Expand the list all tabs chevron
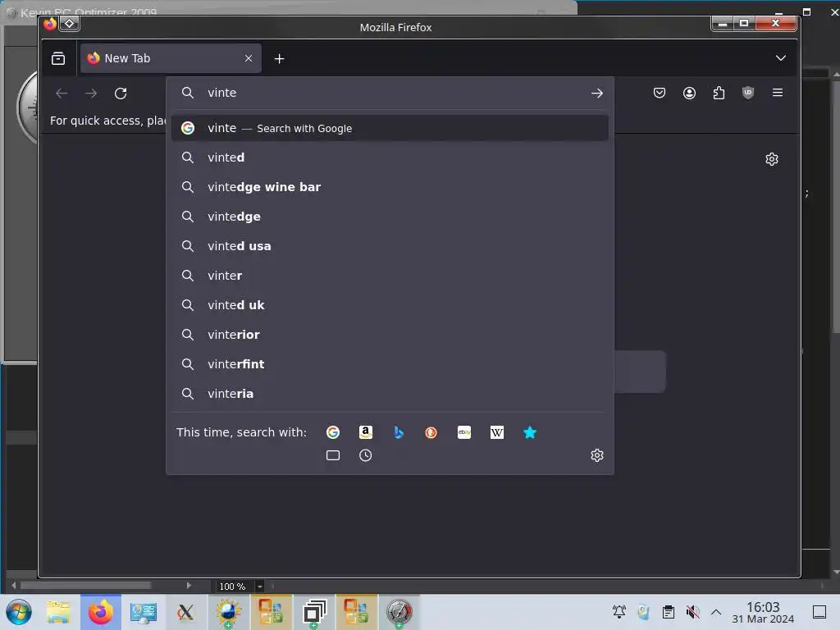Image resolution: width=840 pixels, height=630 pixels. [781, 58]
